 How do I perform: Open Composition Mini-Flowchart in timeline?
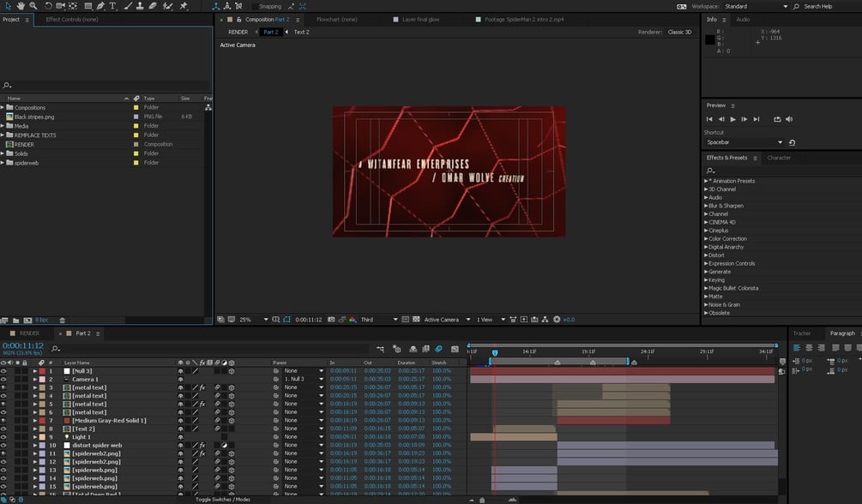381,349
